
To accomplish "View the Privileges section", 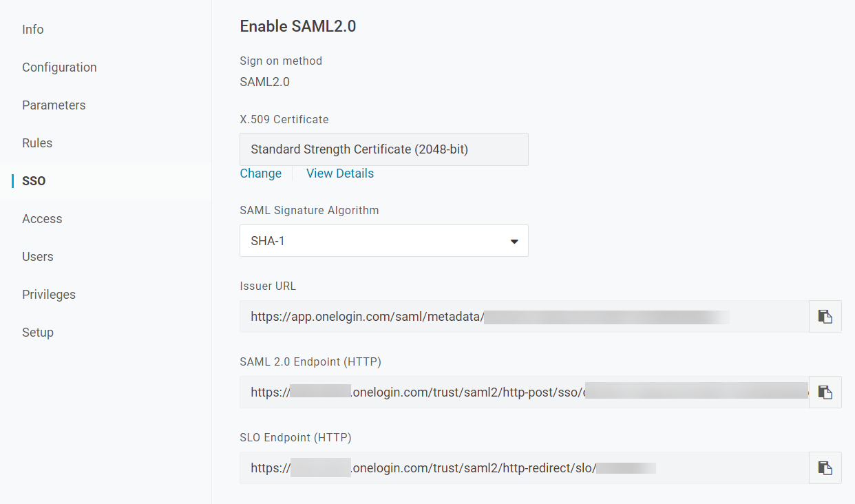I will [x=49, y=294].
